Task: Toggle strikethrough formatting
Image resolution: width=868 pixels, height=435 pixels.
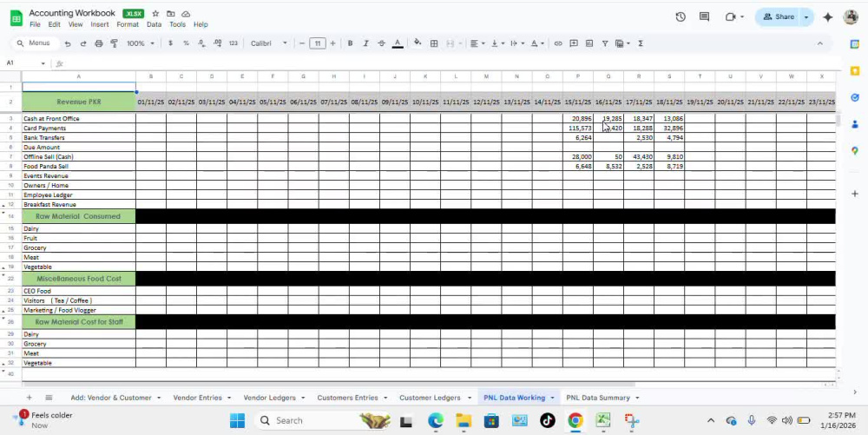Action: coord(381,43)
